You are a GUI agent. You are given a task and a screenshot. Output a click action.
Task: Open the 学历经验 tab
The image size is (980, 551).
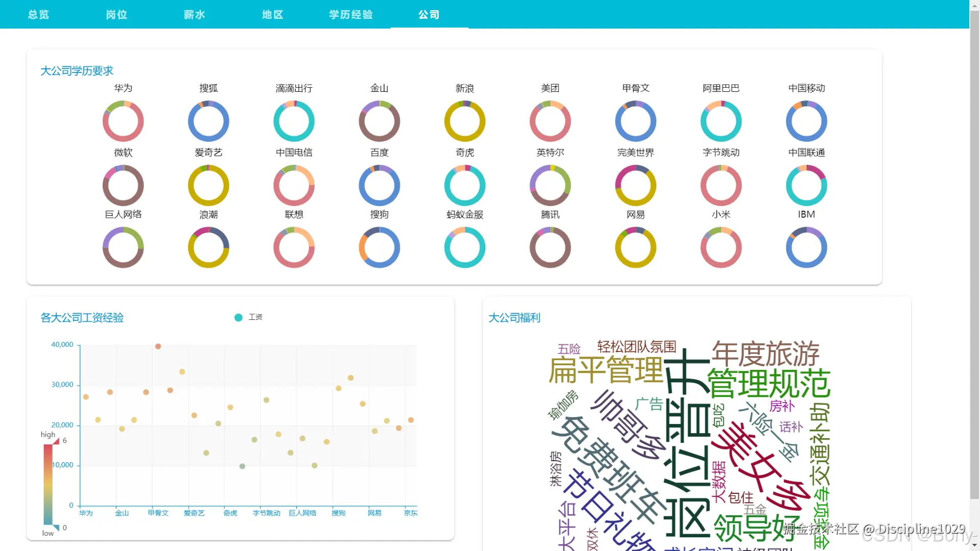(351, 14)
